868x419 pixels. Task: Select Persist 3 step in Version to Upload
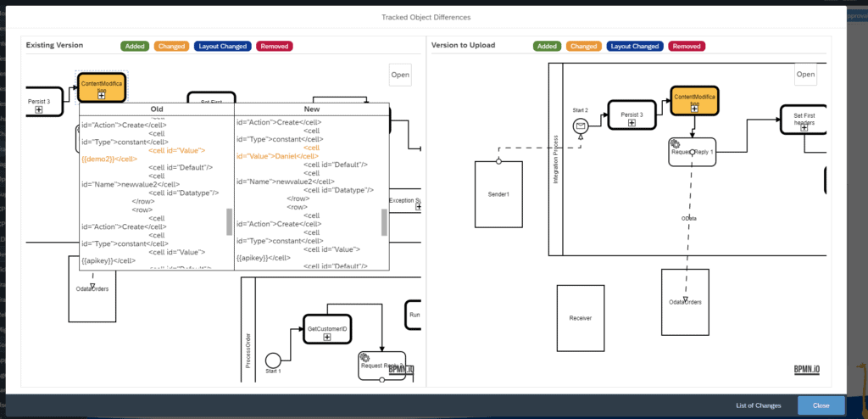click(632, 115)
